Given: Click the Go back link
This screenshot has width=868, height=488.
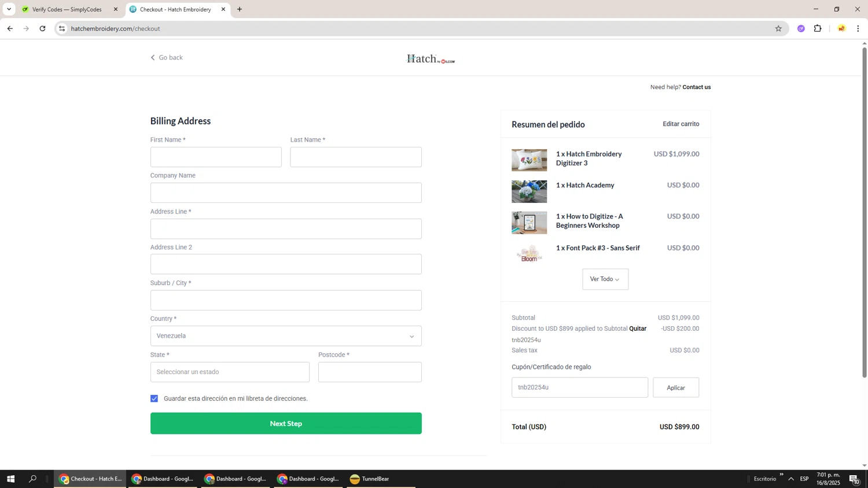Looking at the screenshot, I should point(167,57).
